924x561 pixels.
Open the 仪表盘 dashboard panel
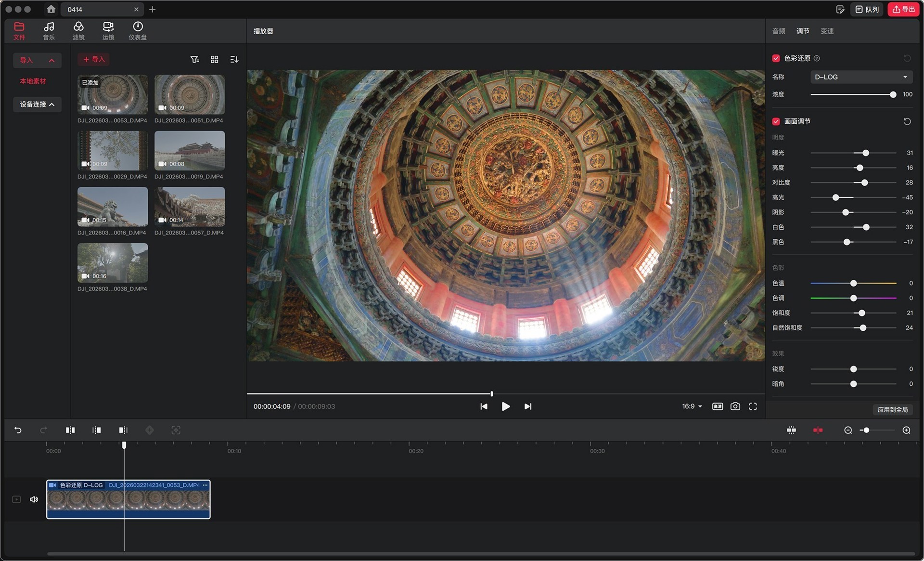[138, 30]
